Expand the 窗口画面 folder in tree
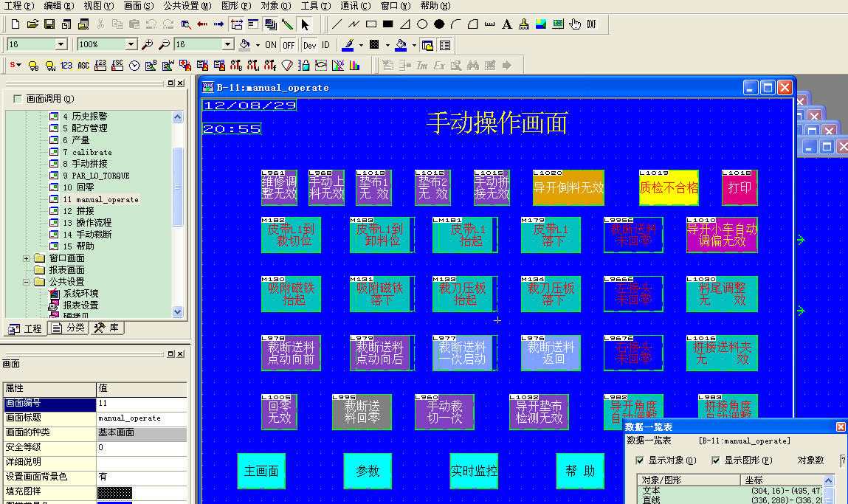 (x=27, y=258)
